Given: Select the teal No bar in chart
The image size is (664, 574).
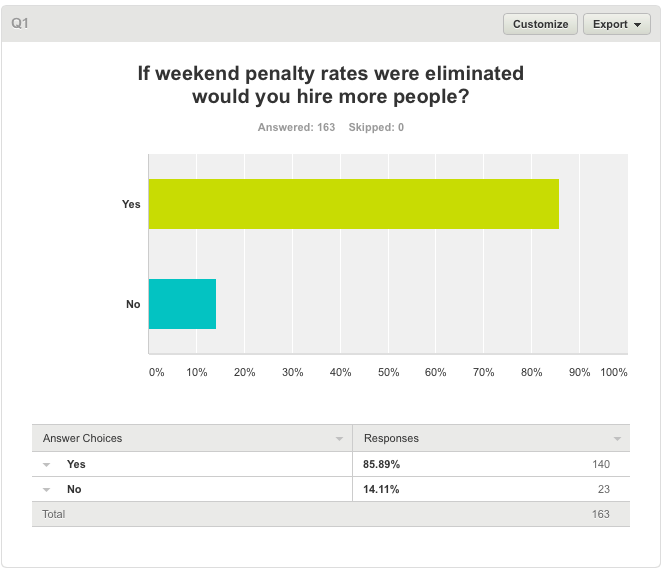Looking at the screenshot, I should click(x=182, y=304).
